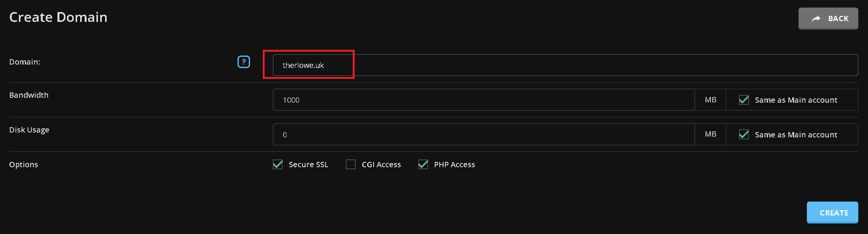Click the Secure SSL label text

(x=308, y=165)
